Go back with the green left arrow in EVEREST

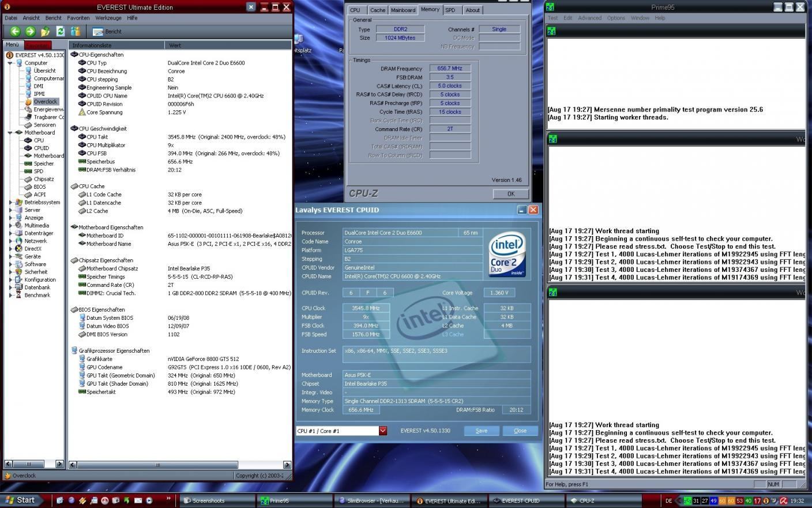(x=15, y=31)
